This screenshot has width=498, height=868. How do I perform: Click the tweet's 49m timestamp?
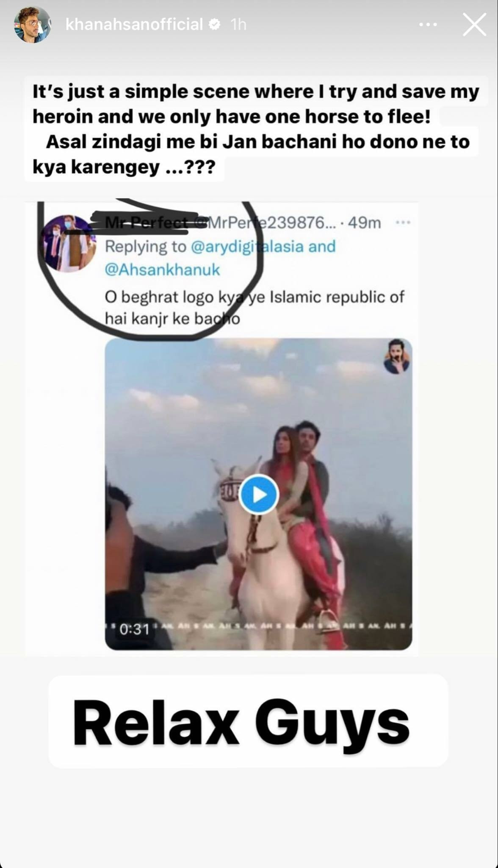click(364, 223)
